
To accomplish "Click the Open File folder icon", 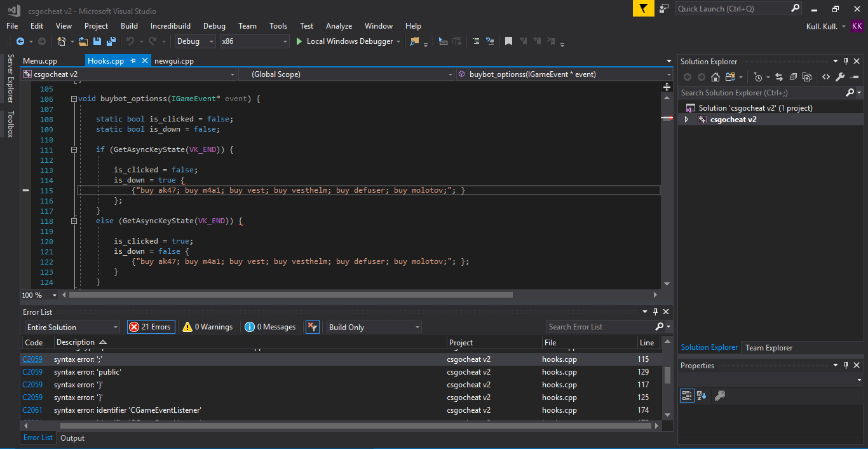I will click(x=83, y=41).
